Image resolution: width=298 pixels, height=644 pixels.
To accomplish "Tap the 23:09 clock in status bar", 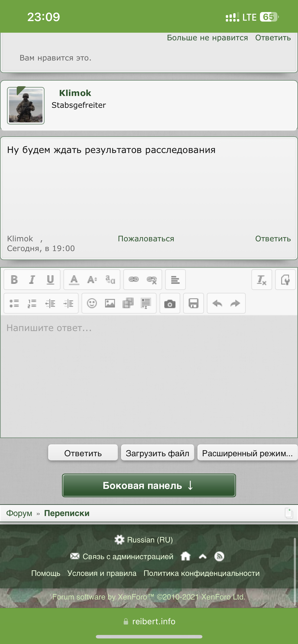I will [x=44, y=17].
